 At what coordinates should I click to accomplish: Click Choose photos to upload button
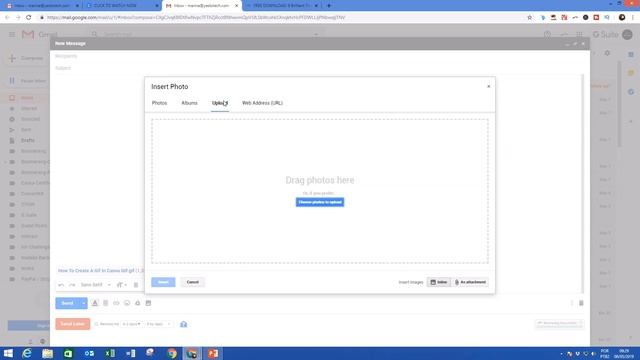pyautogui.click(x=320, y=202)
